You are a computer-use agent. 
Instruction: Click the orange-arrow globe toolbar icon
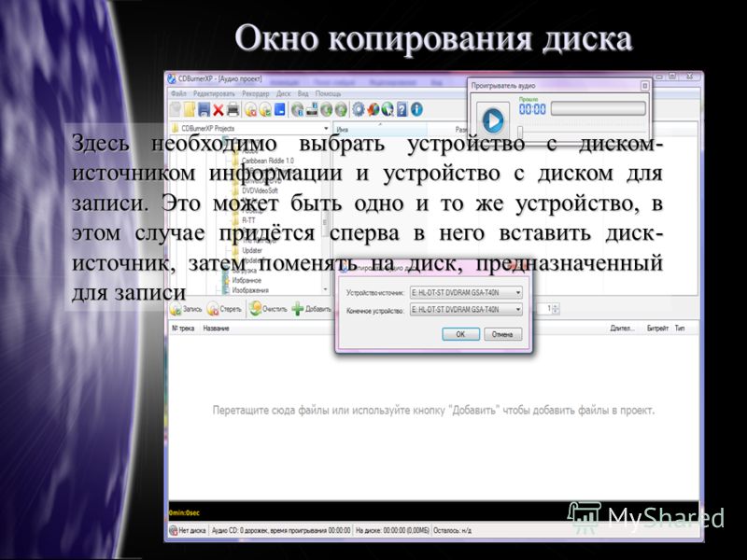click(x=373, y=109)
